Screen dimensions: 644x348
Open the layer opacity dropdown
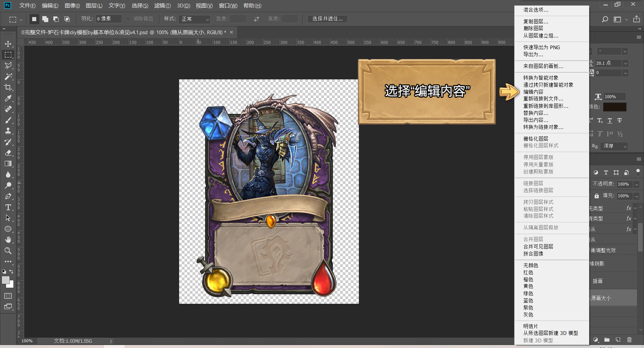[636, 184]
